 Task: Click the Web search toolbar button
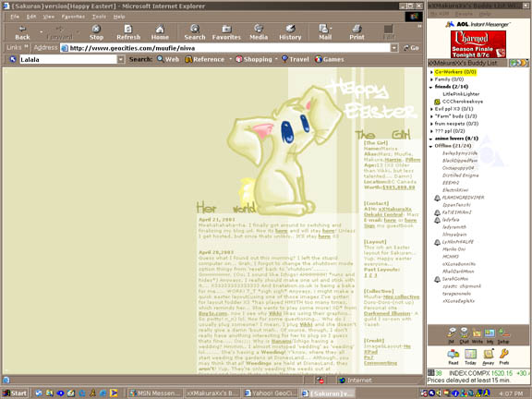pyautogui.click(x=168, y=59)
